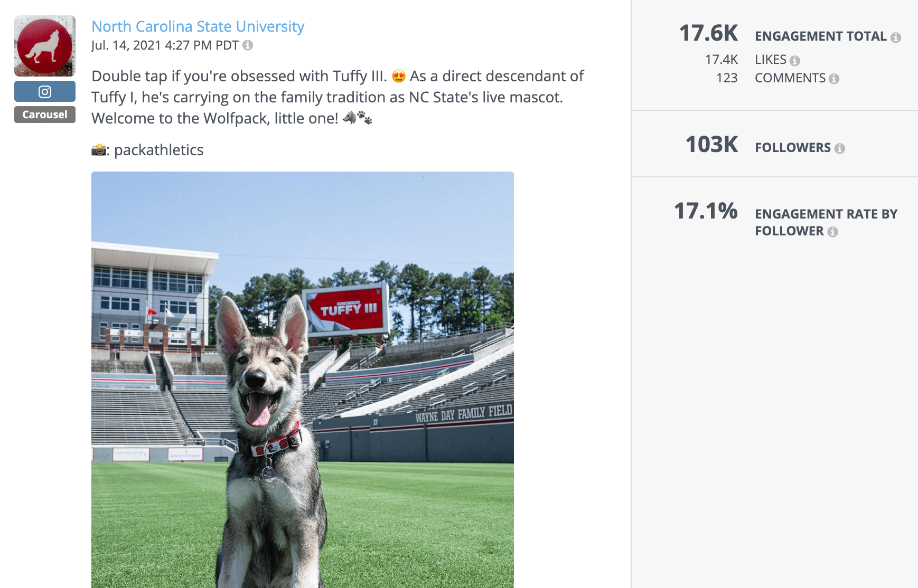This screenshot has height=588, width=918.
Task: Click the info icon for Engagement Rate by Follower
Action: pos(833,231)
